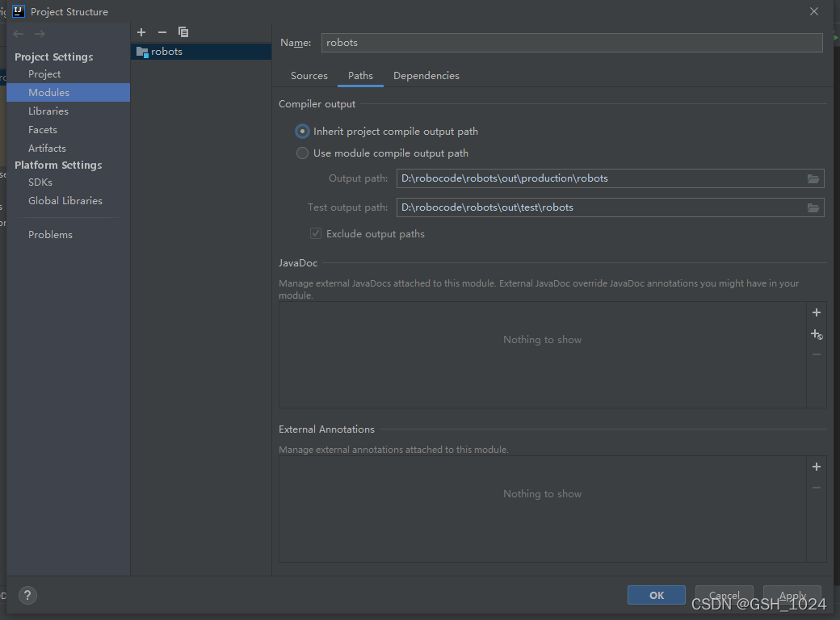The height and width of the screenshot is (620, 840).
Task: Add external annotation with plus icon
Action: pos(817,467)
